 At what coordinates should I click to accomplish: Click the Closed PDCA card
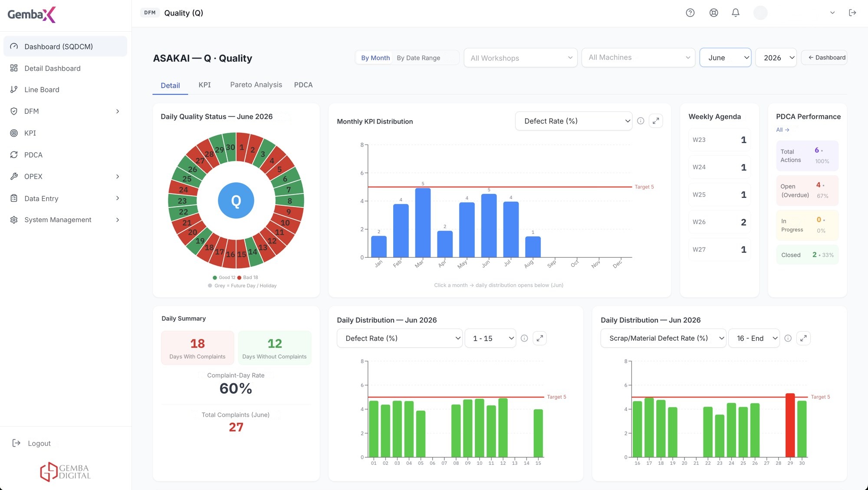(x=807, y=255)
